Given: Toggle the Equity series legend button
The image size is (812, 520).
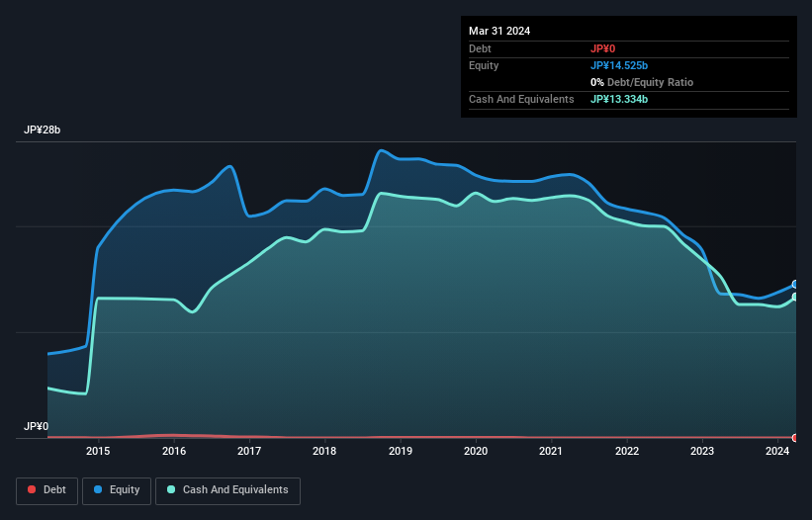Looking at the screenshot, I should (117, 490).
